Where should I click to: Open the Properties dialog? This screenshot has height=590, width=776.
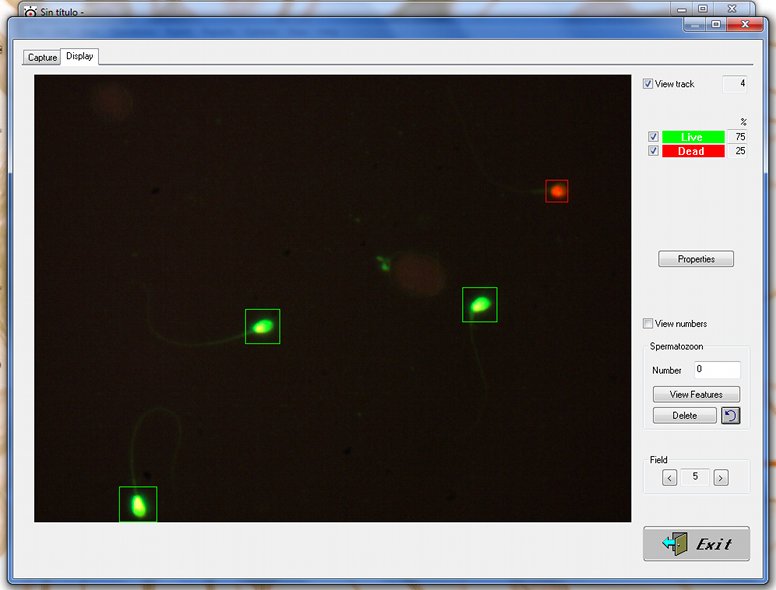pos(696,259)
